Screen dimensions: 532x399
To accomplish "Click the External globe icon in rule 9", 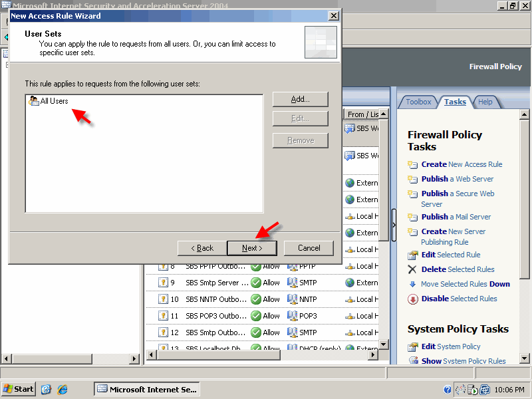I will pos(350,283).
